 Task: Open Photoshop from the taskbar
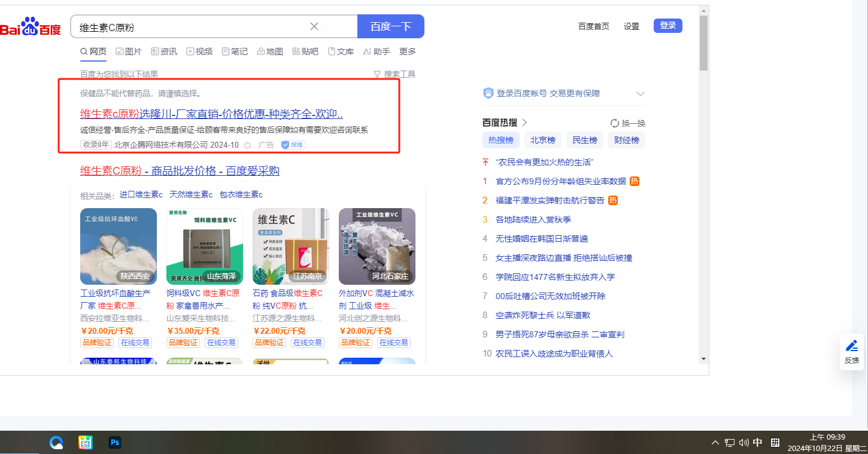coord(115,443)
